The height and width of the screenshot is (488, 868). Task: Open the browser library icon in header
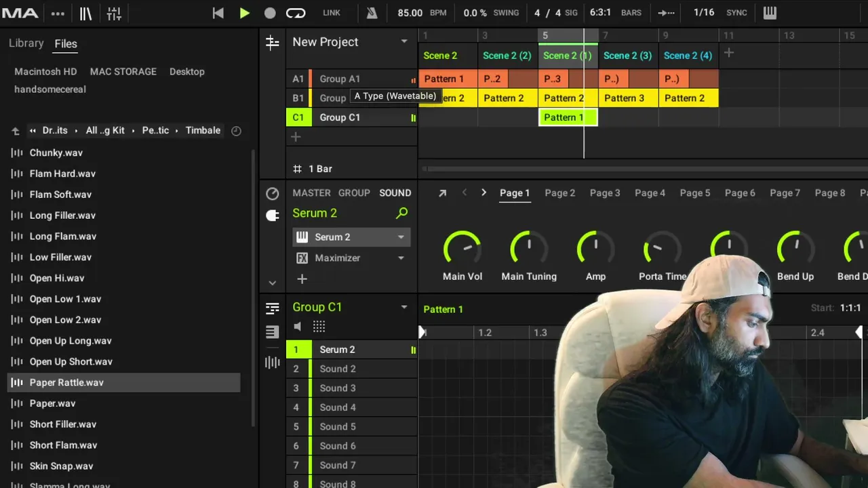(x=85, y=13)
